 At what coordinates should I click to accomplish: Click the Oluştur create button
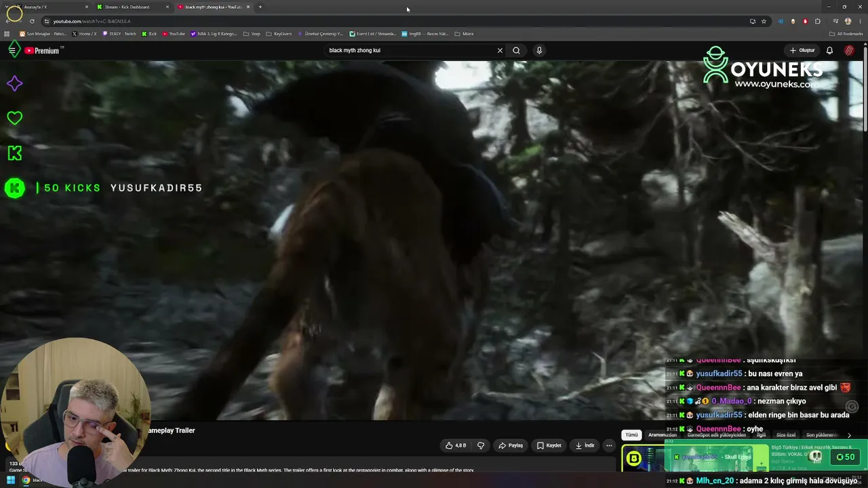click(802, 50)
